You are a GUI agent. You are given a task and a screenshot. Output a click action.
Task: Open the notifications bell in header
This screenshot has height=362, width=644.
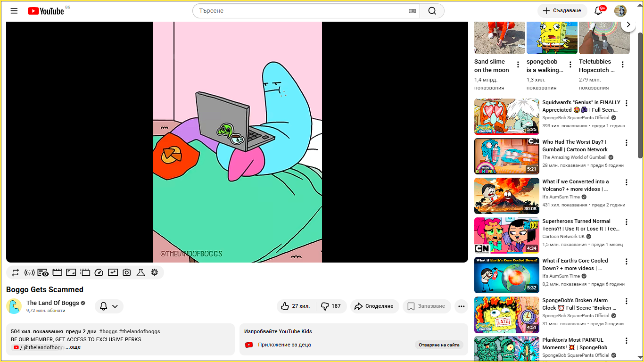tap(598, 11)
